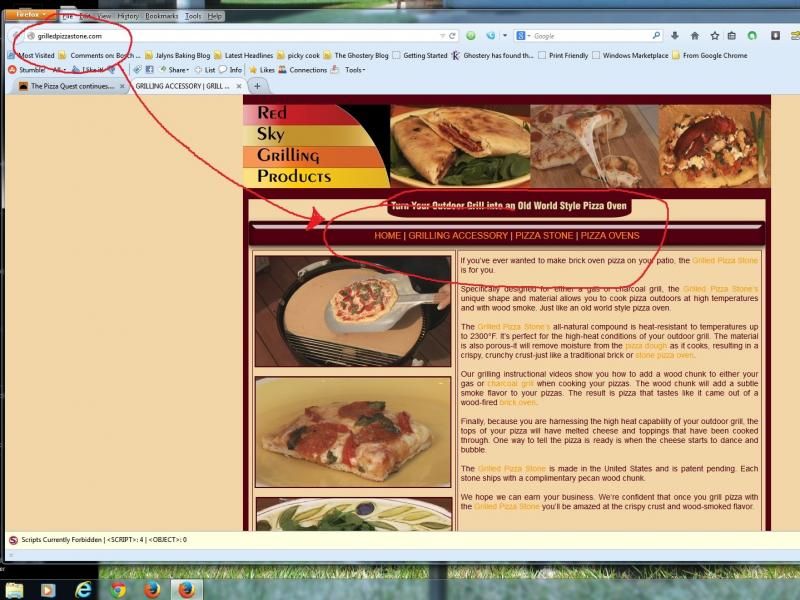This screenshot has width=800, height=600.
Task: Click site identity globe in address bar
Action: pos(31,36)
